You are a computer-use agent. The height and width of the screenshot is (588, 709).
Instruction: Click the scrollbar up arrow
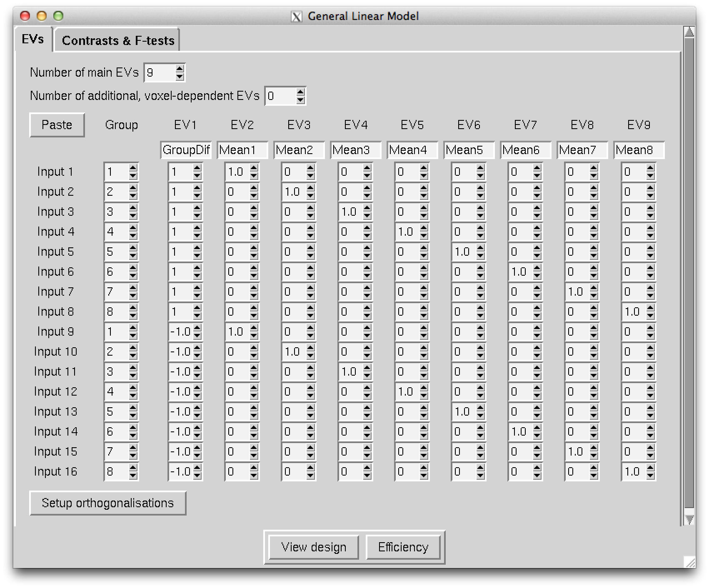(689, 32)
